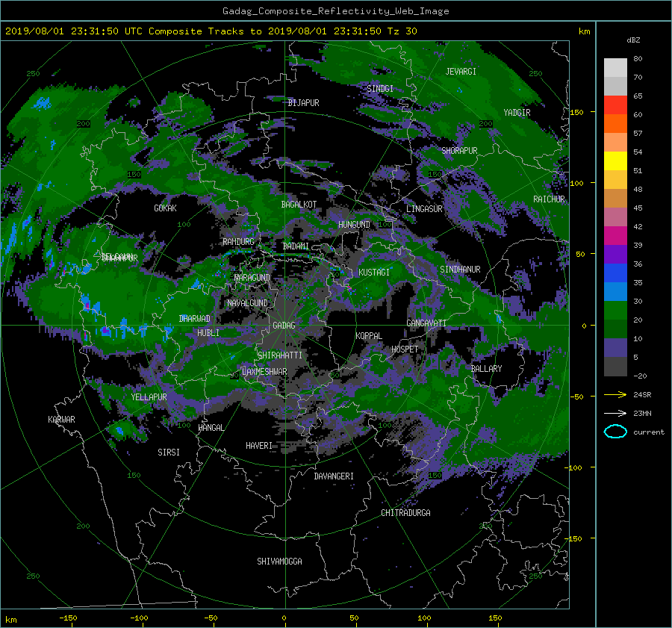This screenshot has height=628, width=672.
Task: Click the GADAG radar center label
Action: click(x=284, y=326)
